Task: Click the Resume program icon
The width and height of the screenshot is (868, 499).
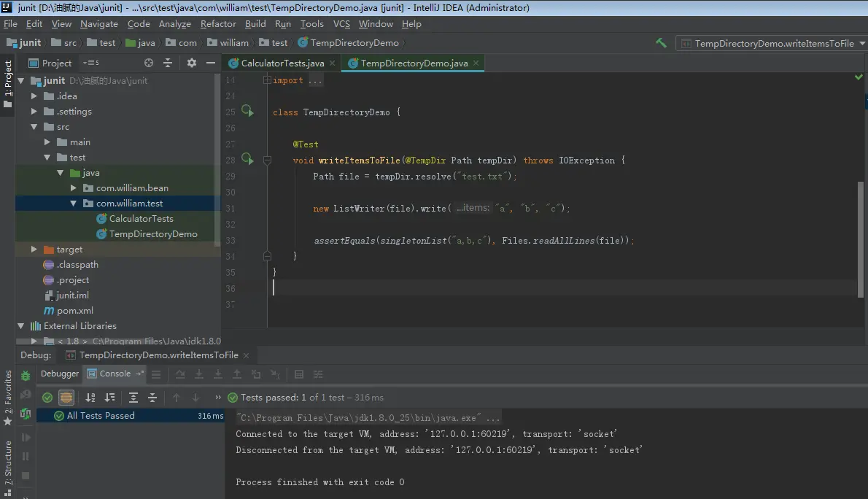Action: click(x=26, y=438)
